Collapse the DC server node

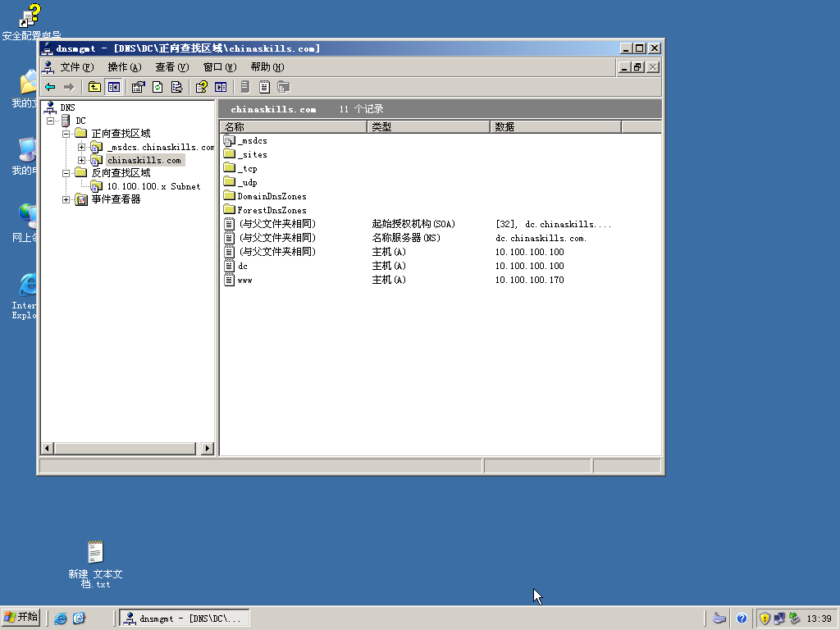[51, 121]
